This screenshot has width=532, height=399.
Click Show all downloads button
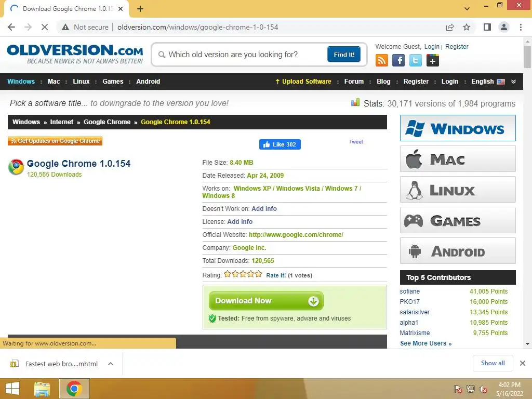pyautogui.click(x=493, y=363)
